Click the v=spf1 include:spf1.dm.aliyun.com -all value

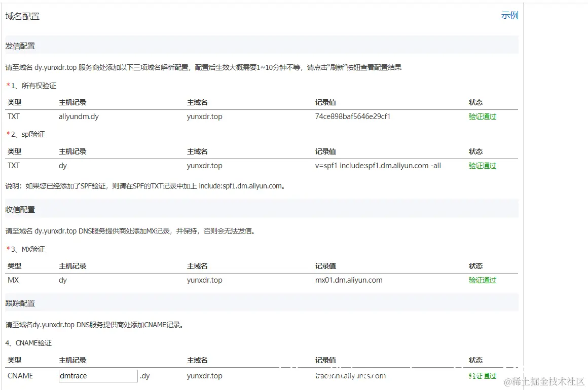pyautogui.click(x=378, y=166)
